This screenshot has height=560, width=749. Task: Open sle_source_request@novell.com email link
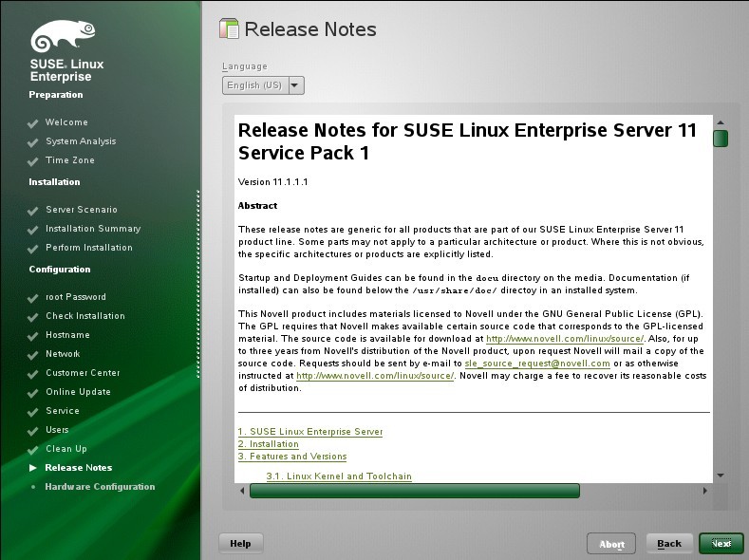click(537, 364)
